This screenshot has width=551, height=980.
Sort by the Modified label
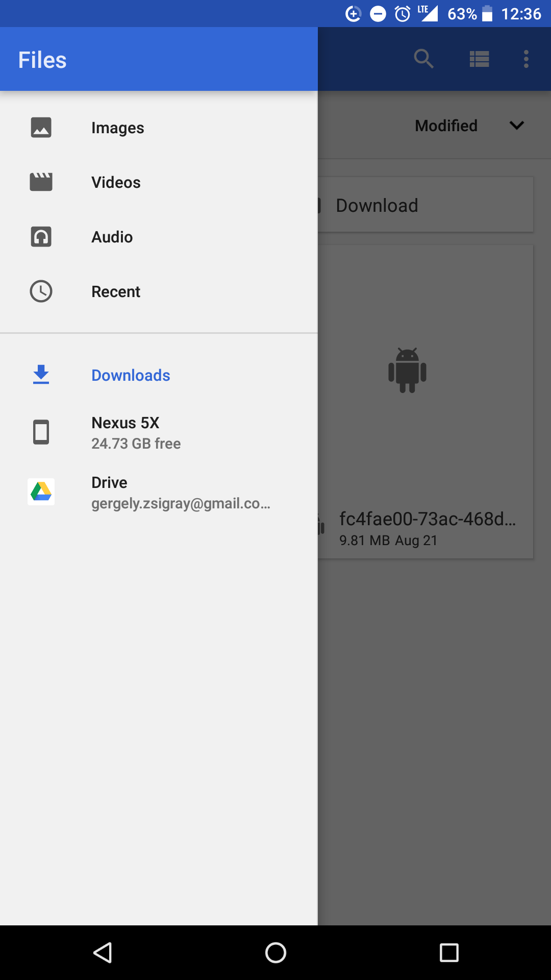(x=446, y=126)
